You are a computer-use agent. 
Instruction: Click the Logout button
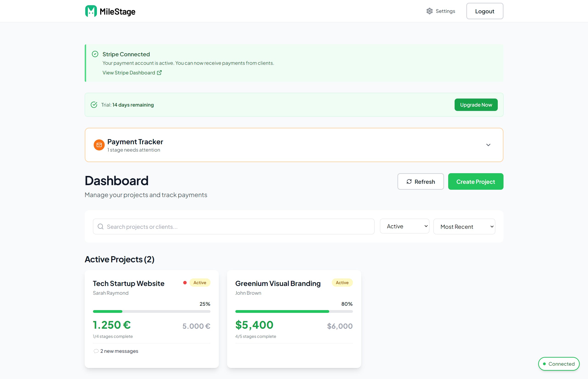pos(484,11)
